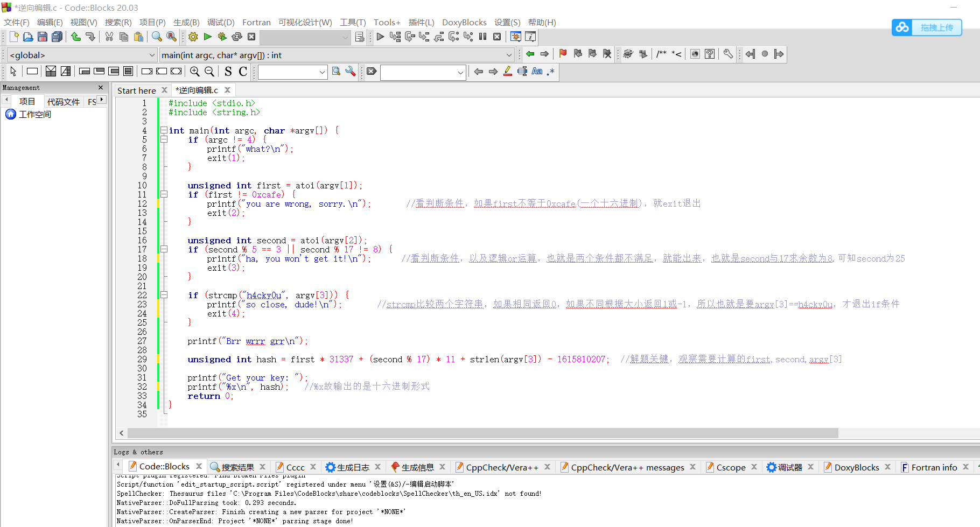Click into the incremental search input field
980x527 pixels.
coord(418,72)
